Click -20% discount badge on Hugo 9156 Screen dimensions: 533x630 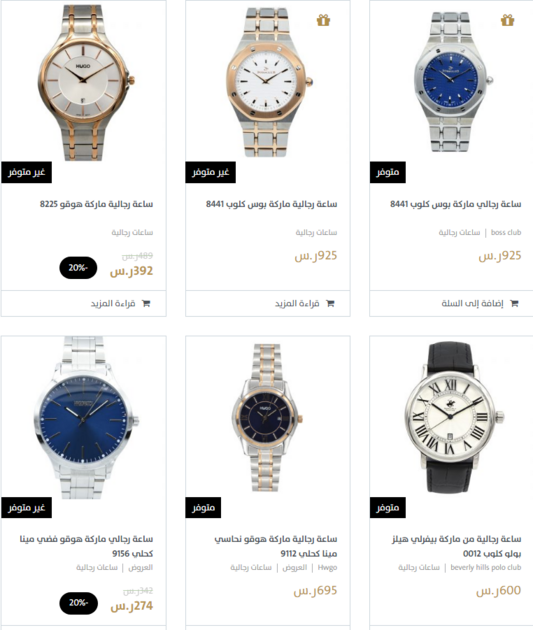pyautogui.click(x=78, y=603)
